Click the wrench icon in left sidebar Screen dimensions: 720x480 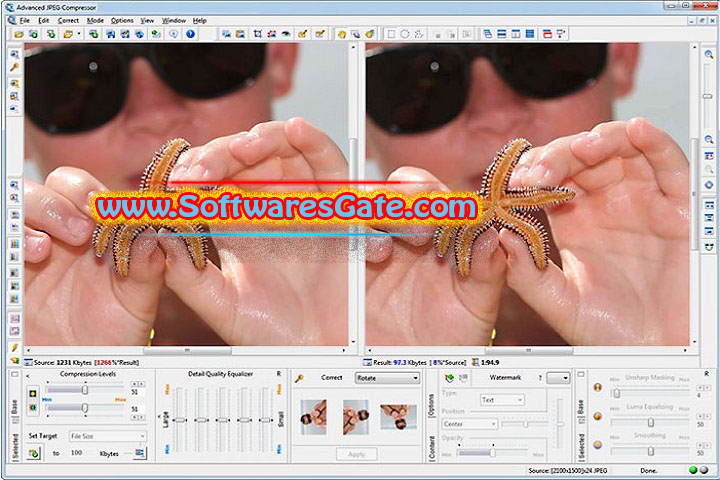coord(15,67)
